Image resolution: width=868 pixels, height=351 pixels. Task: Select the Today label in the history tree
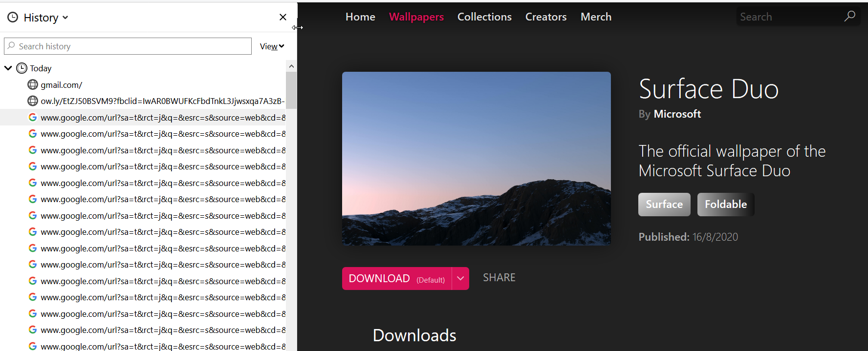point(41,68)
